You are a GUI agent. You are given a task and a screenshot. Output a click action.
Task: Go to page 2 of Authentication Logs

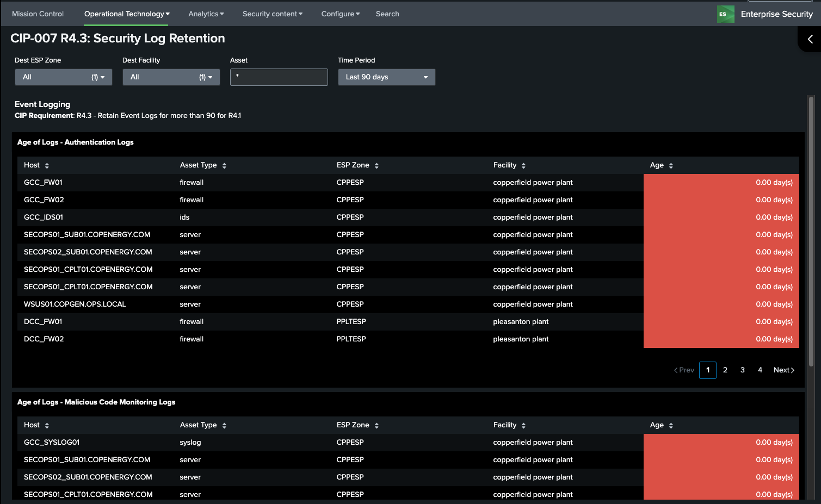click(x=725, y=370)
